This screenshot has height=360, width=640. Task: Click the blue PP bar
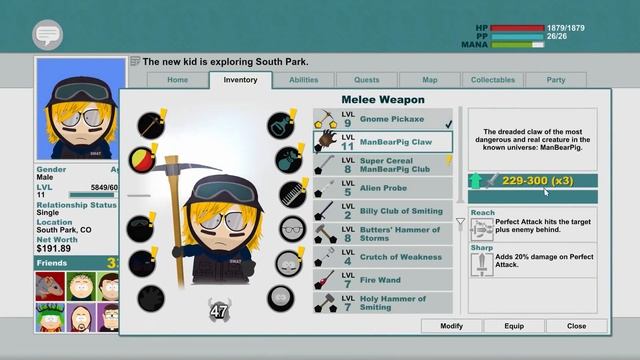[x=517, y=36]
